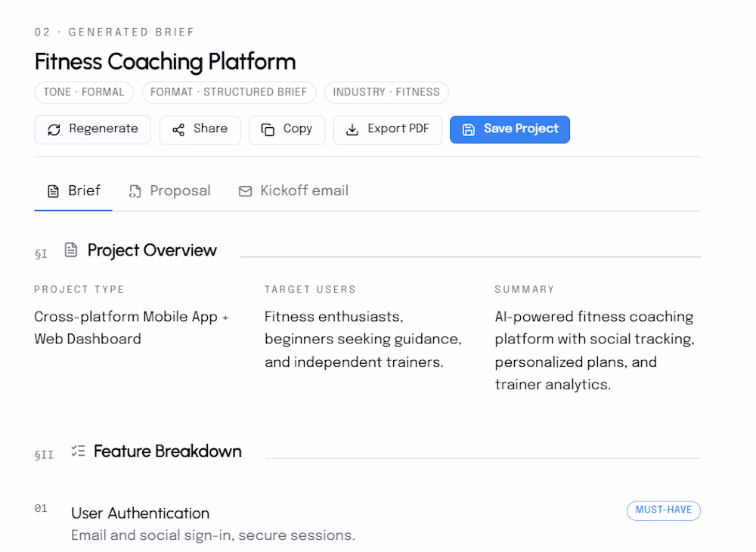Click the Feature Breakdown checklist icon
756x552 pixels.
78,451
